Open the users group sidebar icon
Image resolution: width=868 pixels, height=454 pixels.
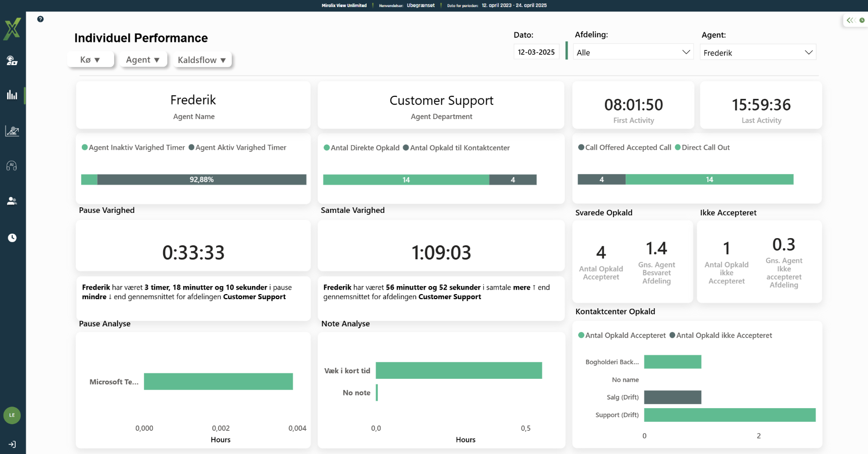12,201
